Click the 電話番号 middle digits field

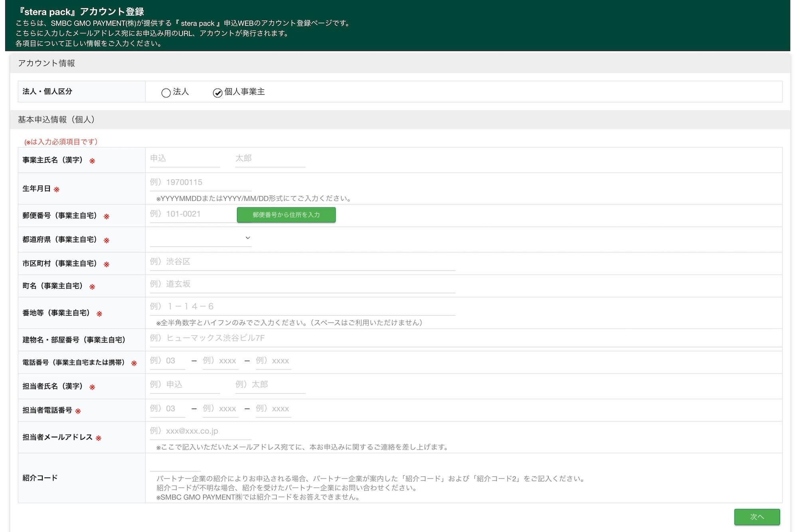pyautogui.click(x=220, y=361)
